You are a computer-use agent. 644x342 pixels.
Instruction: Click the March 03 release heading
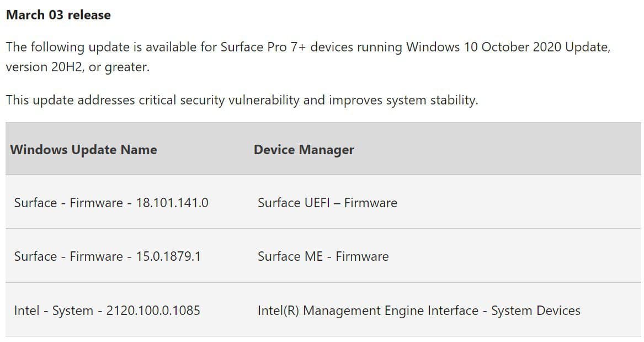(58, 15)
